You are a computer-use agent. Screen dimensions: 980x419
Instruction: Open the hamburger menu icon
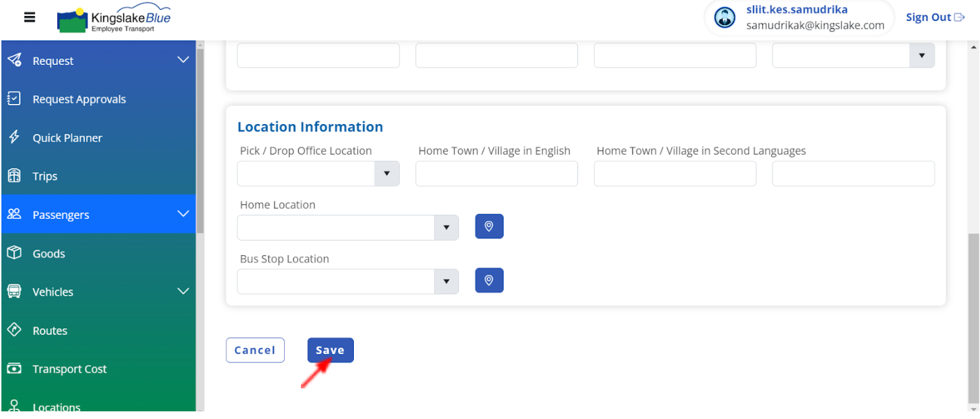coord(29,17)
